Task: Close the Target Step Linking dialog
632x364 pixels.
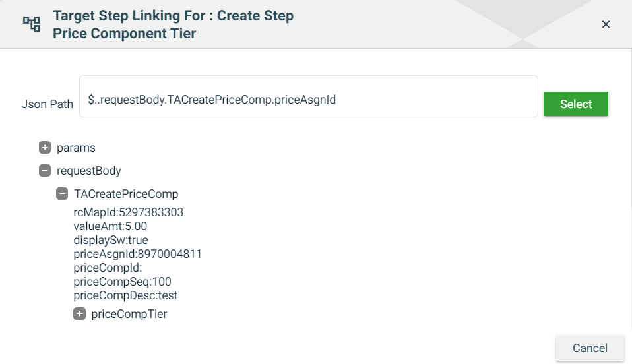Action: [606, 24]
